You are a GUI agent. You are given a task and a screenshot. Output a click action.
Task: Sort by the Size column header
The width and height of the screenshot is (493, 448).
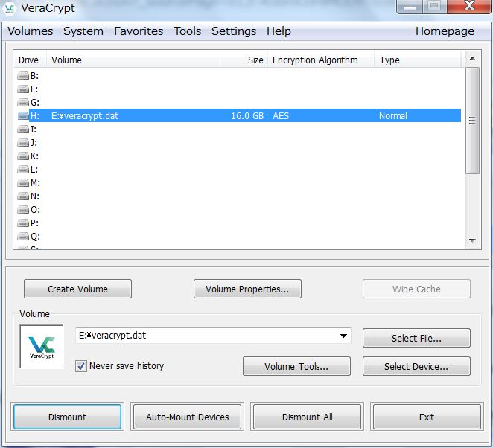click(x=244, y=60)
